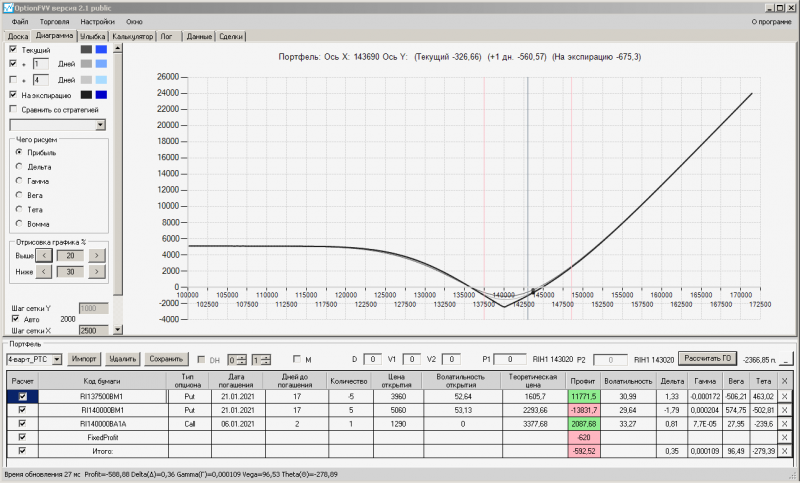Click the OptionFVV application icon in title bar
The image size is (800, 483).
pos(8,8)
